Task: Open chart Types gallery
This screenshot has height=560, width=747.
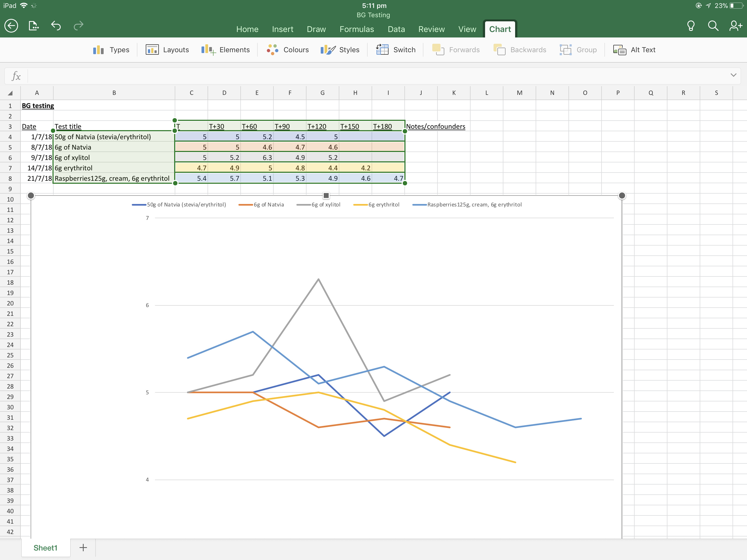Action: click(x=111, y=50)
